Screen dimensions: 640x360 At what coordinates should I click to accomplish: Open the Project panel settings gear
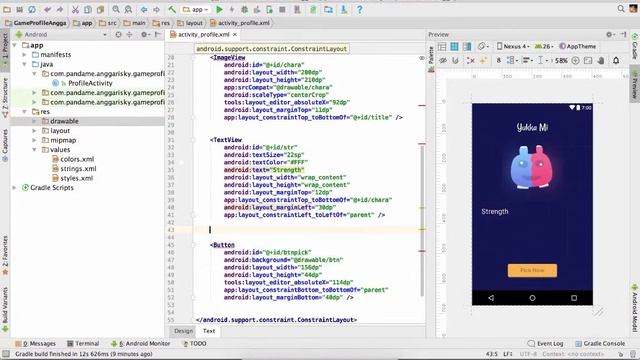click(x=145, y=35)
